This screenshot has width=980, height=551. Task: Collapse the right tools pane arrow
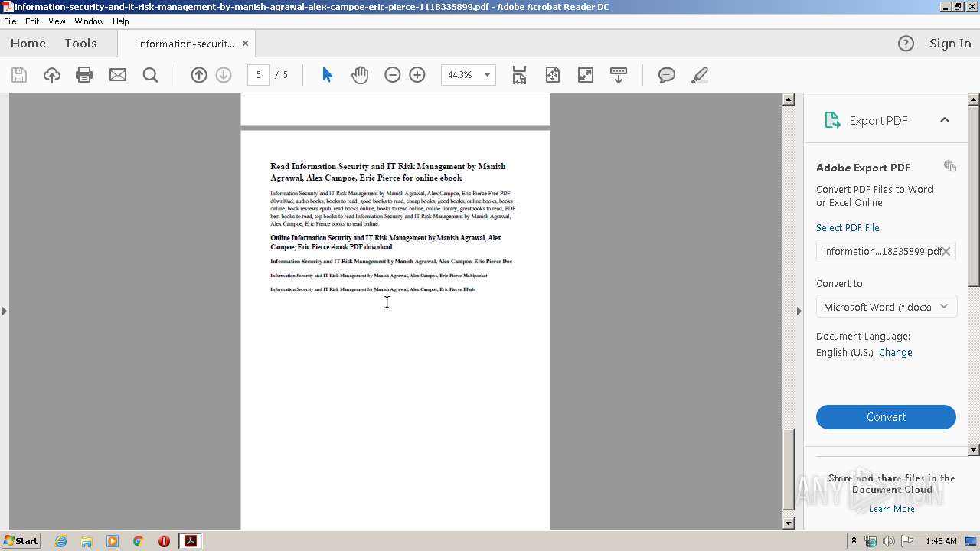(799, 311)
